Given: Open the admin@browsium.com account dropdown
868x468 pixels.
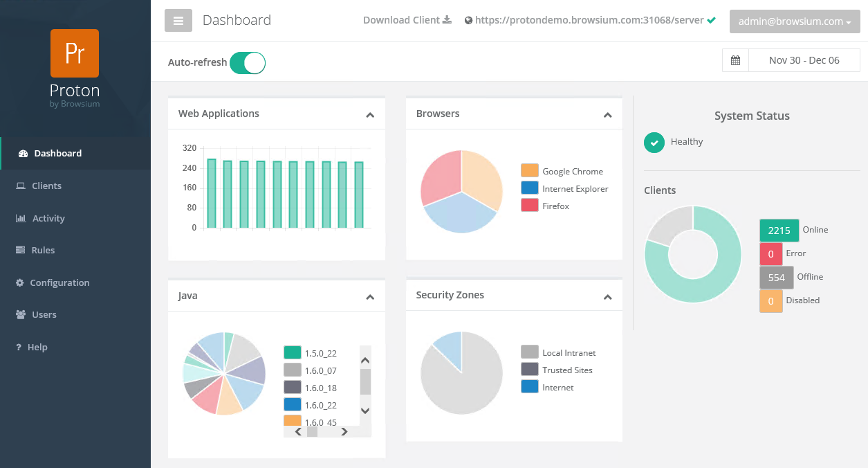Looking at the screenshot, I should click(x=794, y=21).
